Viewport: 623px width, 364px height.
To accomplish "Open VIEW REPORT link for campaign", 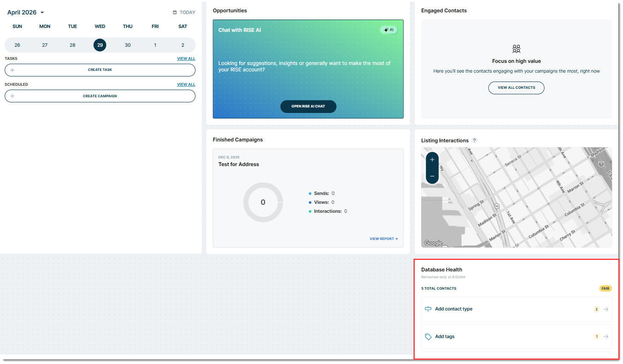I will (x=384, y=239).
